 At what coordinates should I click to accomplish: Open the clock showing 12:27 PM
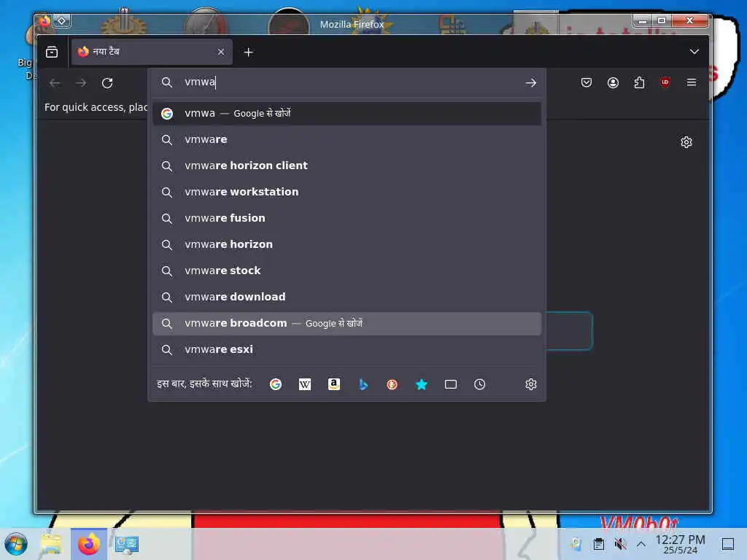[x=680, y=544]
